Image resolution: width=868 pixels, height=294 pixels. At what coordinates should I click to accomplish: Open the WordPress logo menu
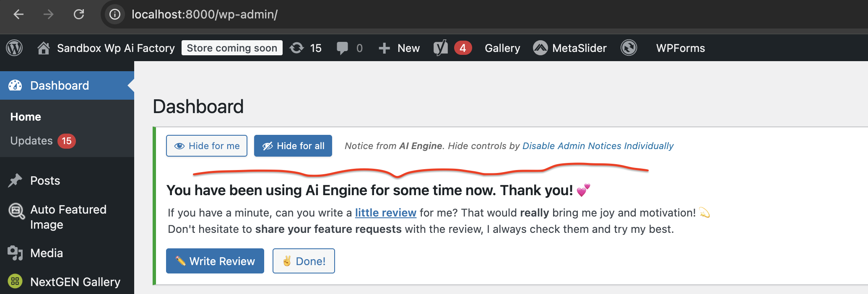(x=14, y=48)
